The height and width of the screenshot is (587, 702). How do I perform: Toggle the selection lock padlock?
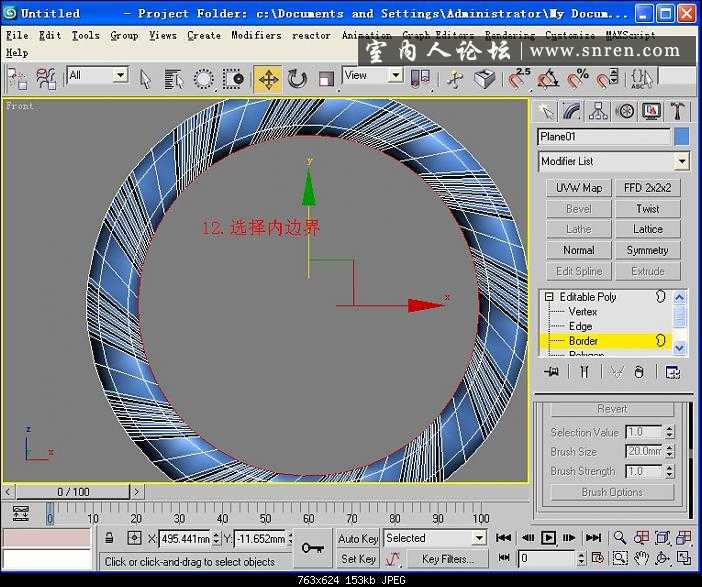(109, 538)
